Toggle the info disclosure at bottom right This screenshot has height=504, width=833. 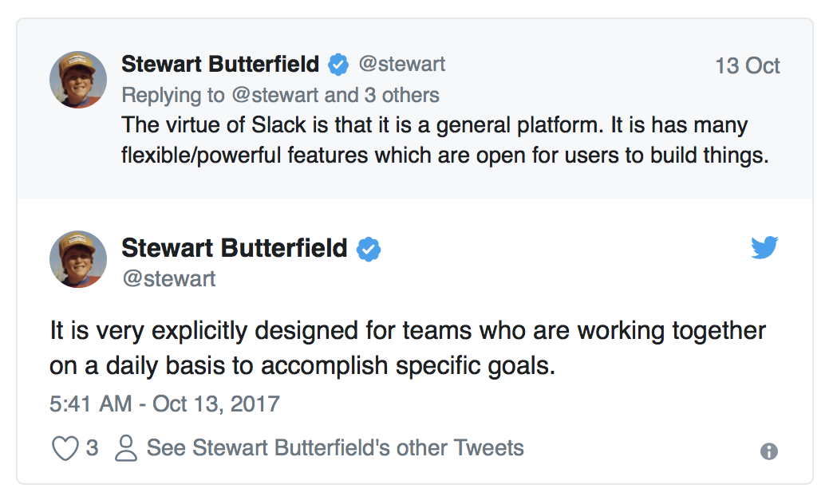769,451
